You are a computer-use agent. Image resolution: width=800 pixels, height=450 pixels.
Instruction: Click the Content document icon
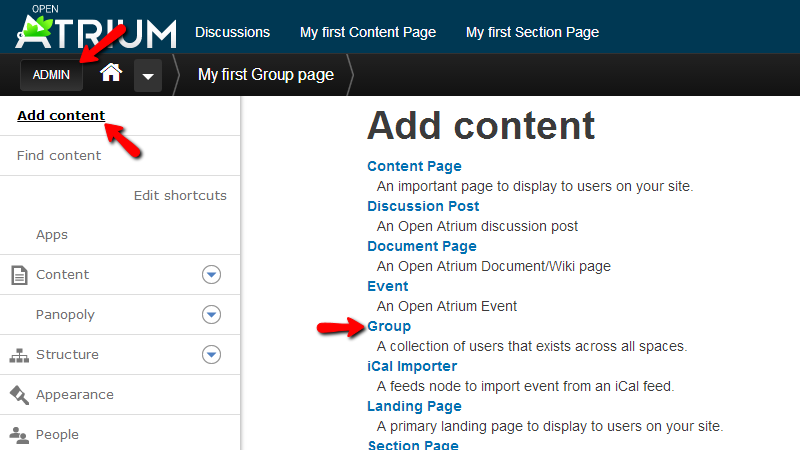19,275
